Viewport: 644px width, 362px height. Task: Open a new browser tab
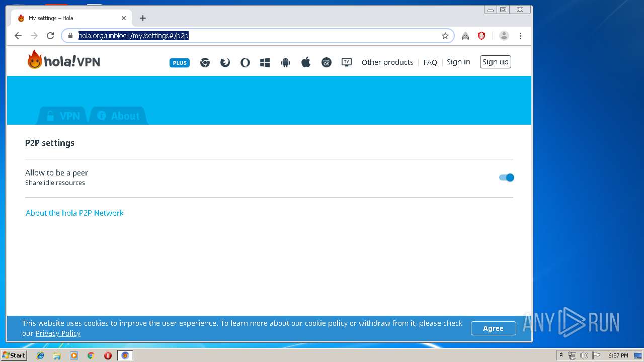tap(143, 18)
